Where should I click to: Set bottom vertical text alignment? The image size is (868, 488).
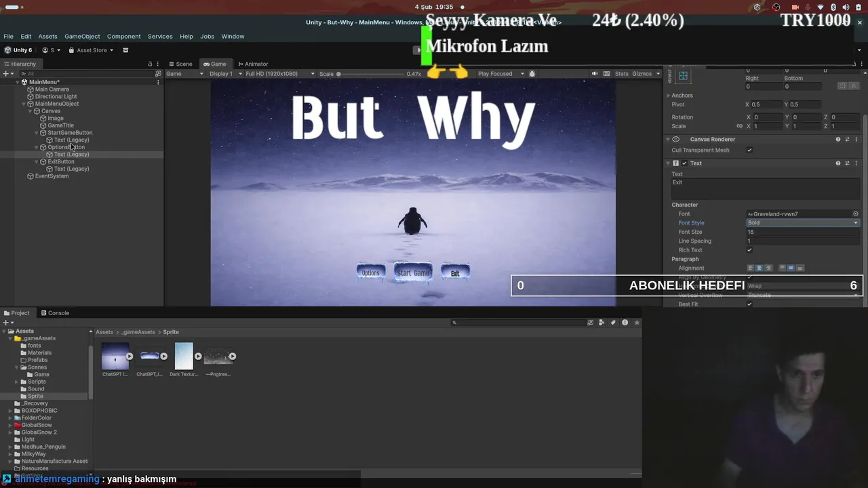pos(800,268)
